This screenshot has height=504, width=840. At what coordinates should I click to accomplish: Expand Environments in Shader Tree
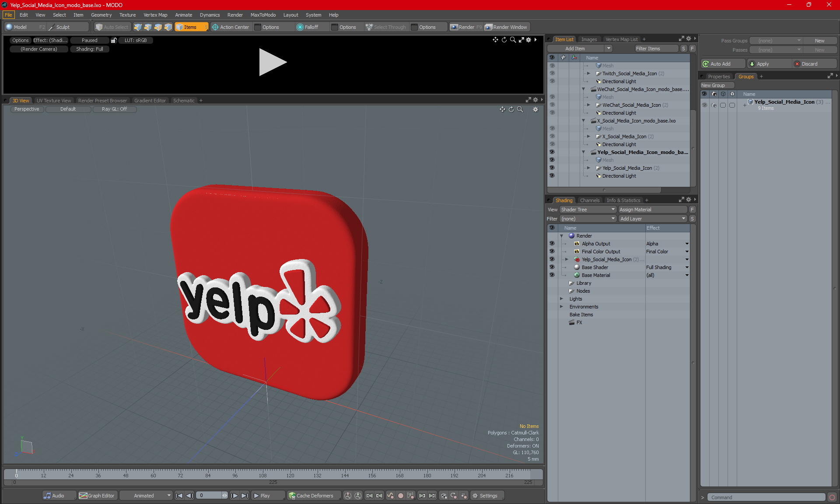pyautogui.click(x=562, y=307)
